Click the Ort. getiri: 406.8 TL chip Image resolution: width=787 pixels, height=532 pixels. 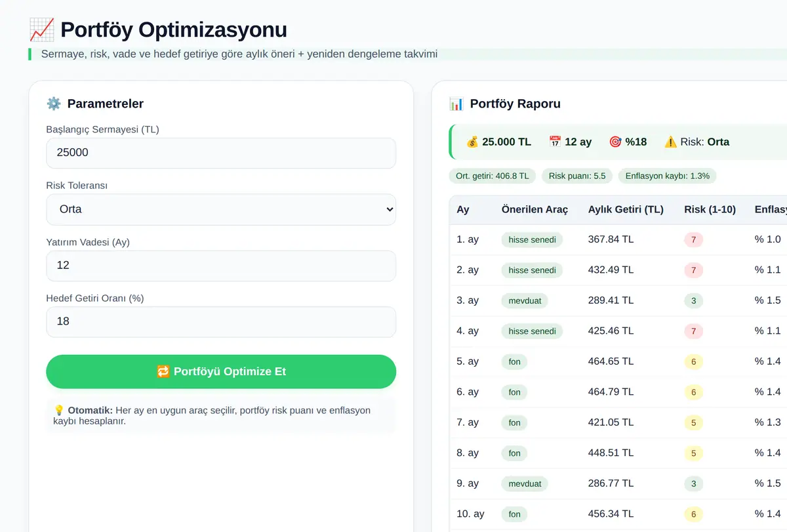click(493, 176)
